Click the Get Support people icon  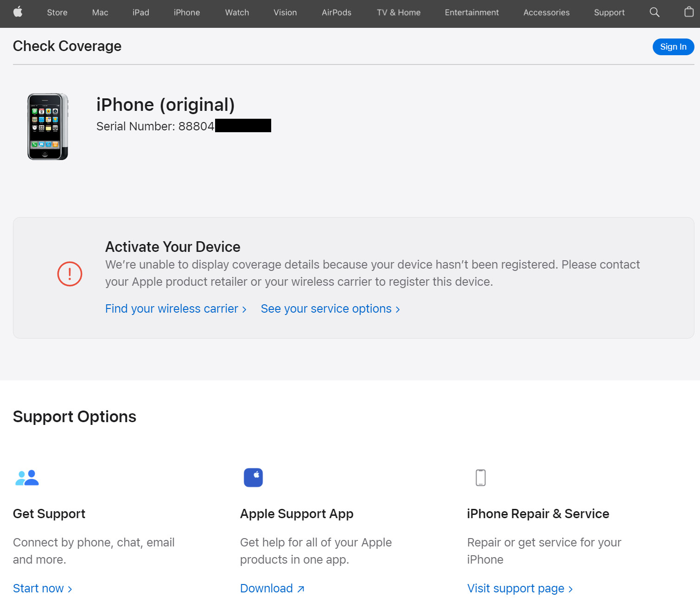pos(27,477)
